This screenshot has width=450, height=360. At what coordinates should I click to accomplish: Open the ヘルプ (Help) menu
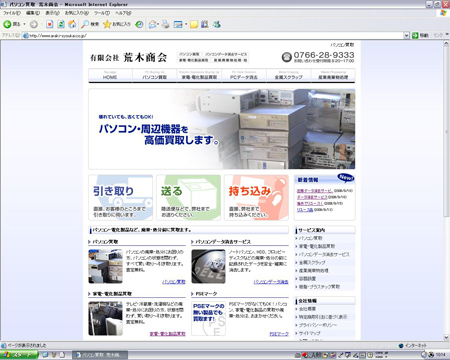coord(123,13)
